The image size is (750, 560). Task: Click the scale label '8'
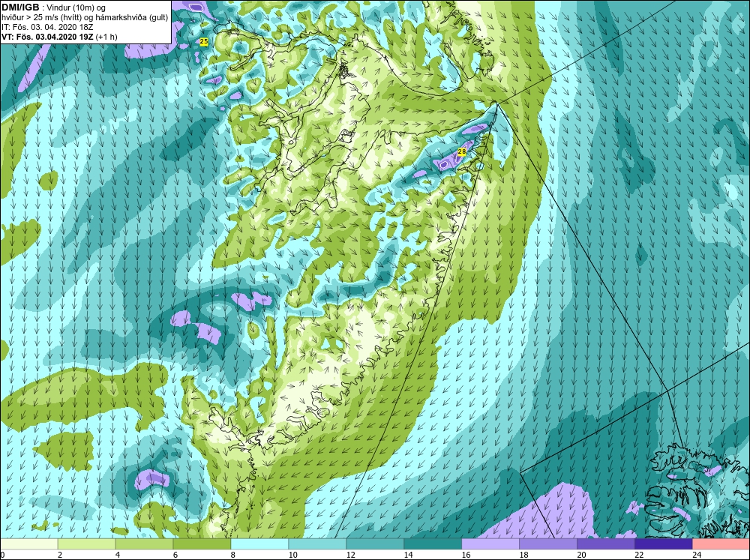pyautogui.click(x=233, y=555)
